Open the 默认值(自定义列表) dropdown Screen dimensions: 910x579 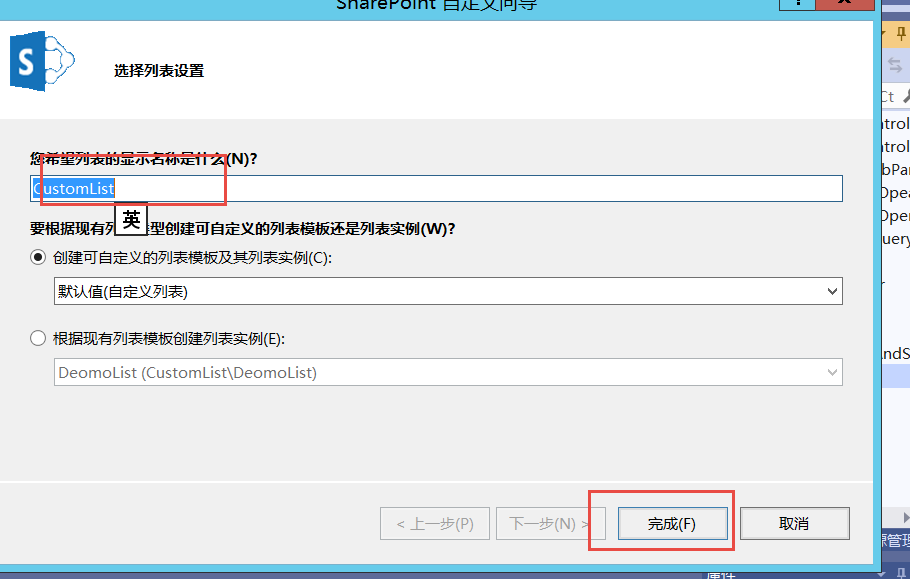tap(448, 291)
